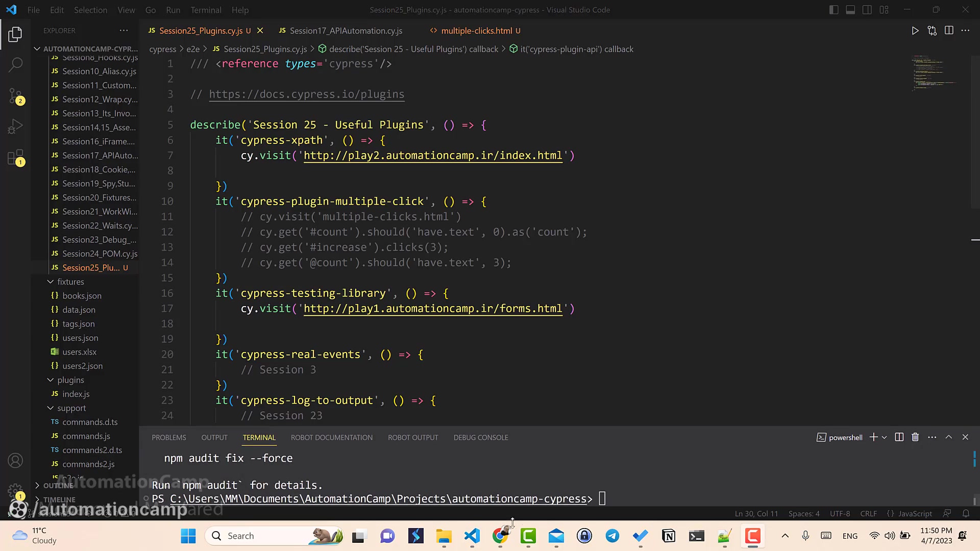The height and width of the screenshot is (551, 980).
Task: Open the Extensions view in activity bar
Action: (x=16, y=158)
